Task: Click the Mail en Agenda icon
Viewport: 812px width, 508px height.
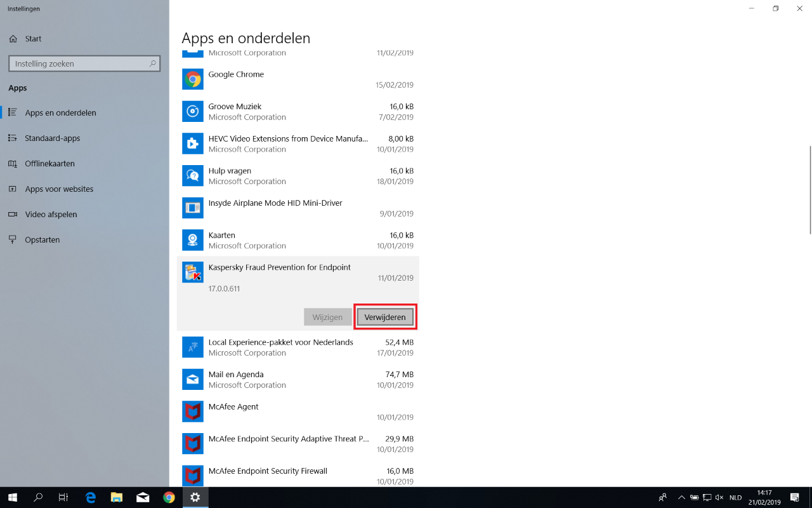Action: [x=193, y=380]
